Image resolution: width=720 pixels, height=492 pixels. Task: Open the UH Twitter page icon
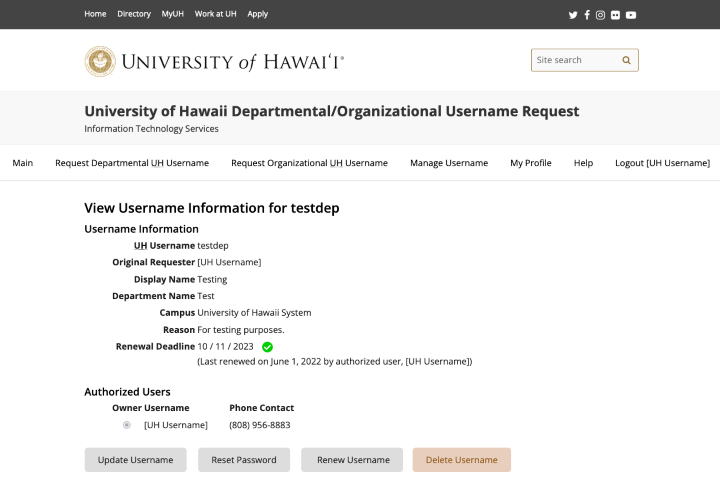573,15
